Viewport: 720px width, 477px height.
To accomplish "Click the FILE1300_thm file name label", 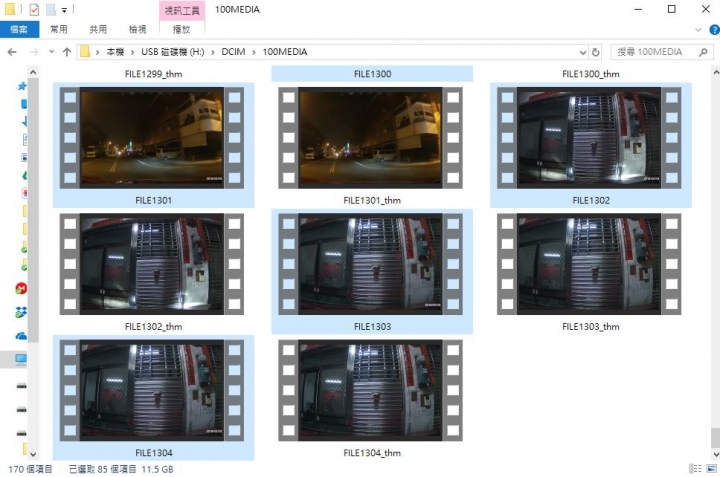I will tap(591, 74).
